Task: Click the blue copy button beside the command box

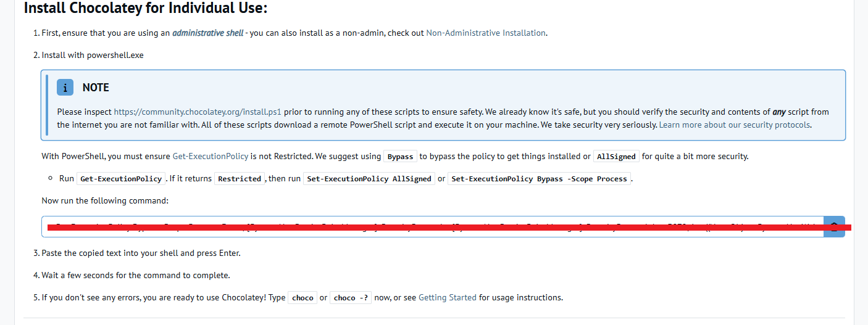Action: 834,226
